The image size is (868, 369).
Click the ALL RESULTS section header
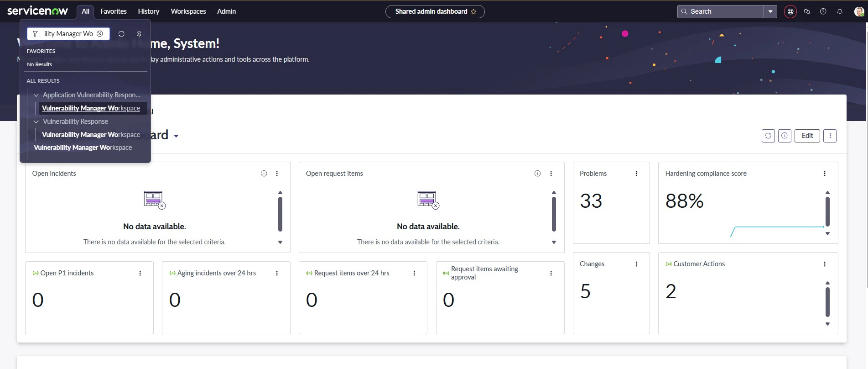(43, 81)
